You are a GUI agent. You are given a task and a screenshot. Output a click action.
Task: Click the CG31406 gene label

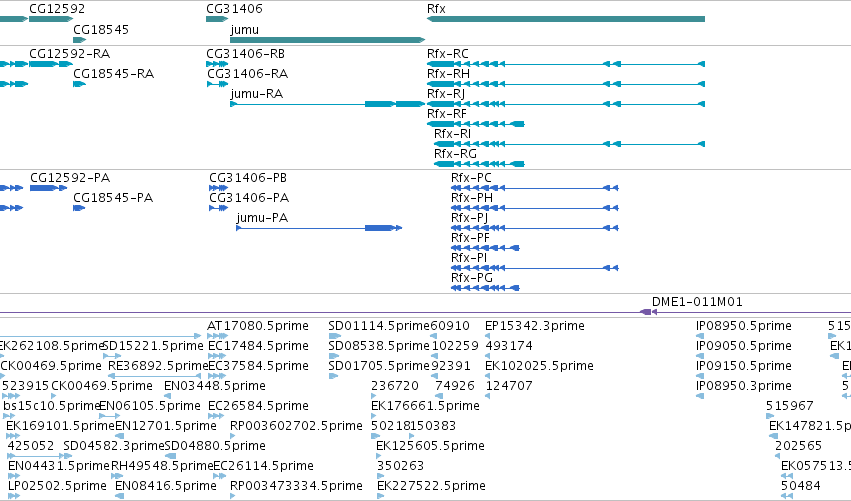[x=234, y=9]
